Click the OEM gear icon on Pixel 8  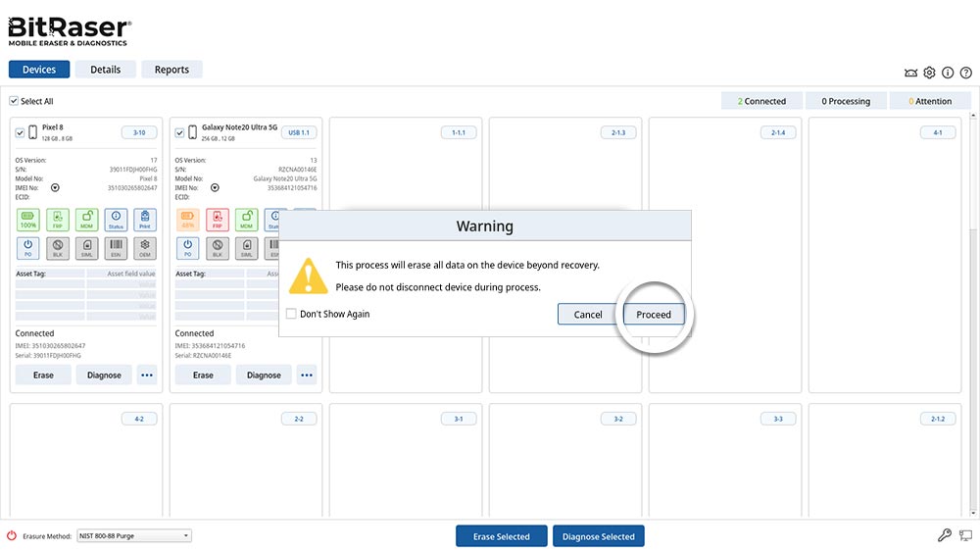(x=145, y=248)
